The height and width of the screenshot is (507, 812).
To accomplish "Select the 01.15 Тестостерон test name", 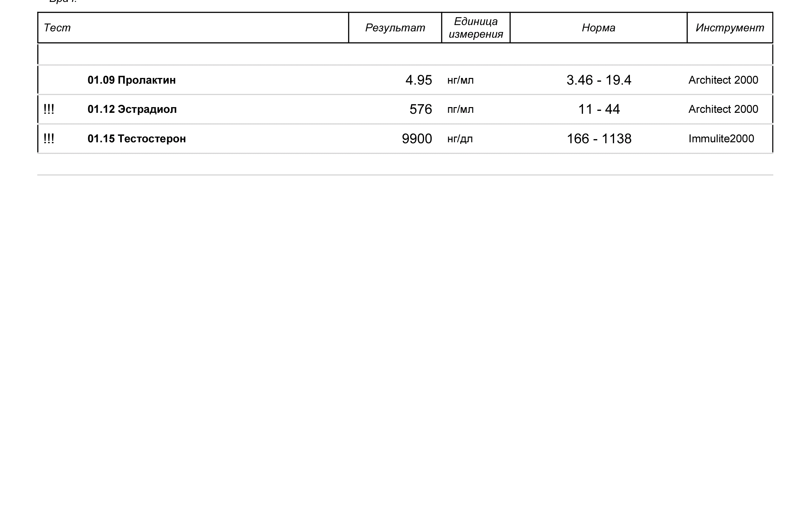I will pyautogui.click(x=137, y=139).
